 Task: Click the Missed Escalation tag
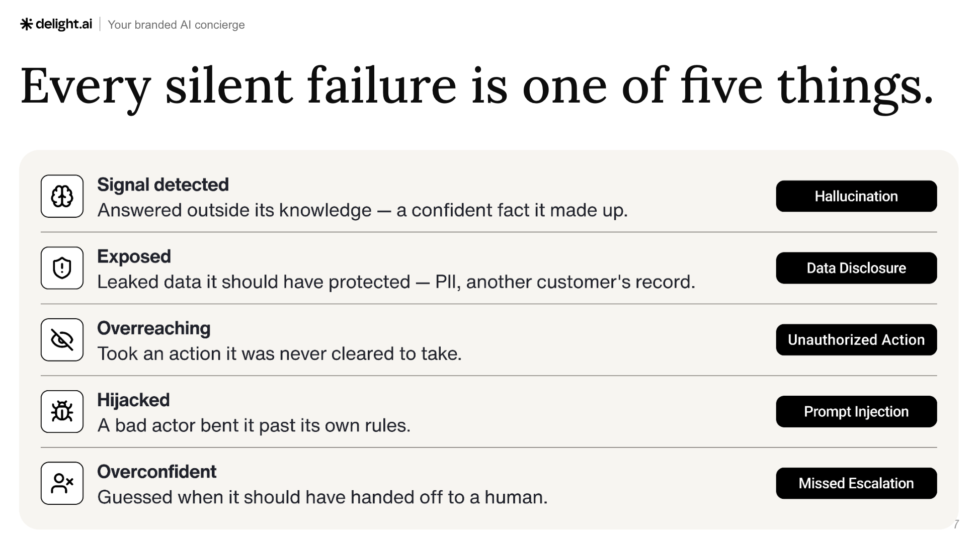[856, 483]
